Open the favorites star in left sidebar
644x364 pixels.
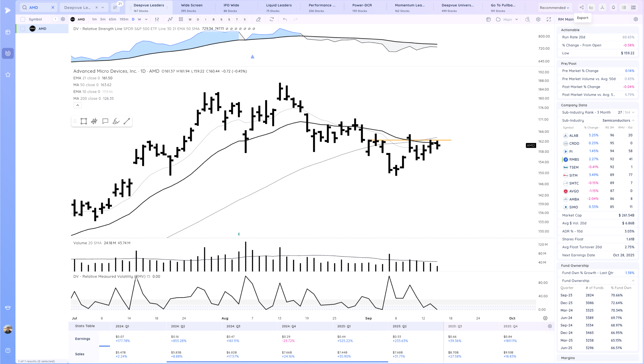tap(8, 75)
